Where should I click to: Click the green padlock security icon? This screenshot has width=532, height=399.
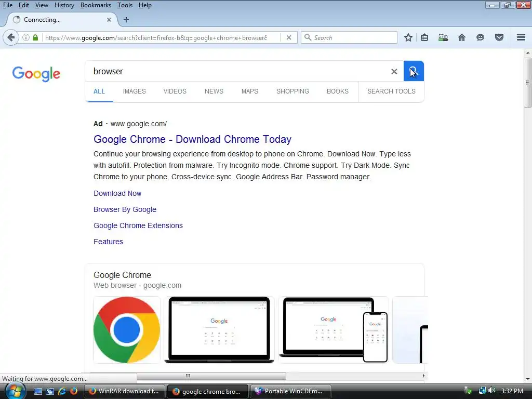point(35,37)
